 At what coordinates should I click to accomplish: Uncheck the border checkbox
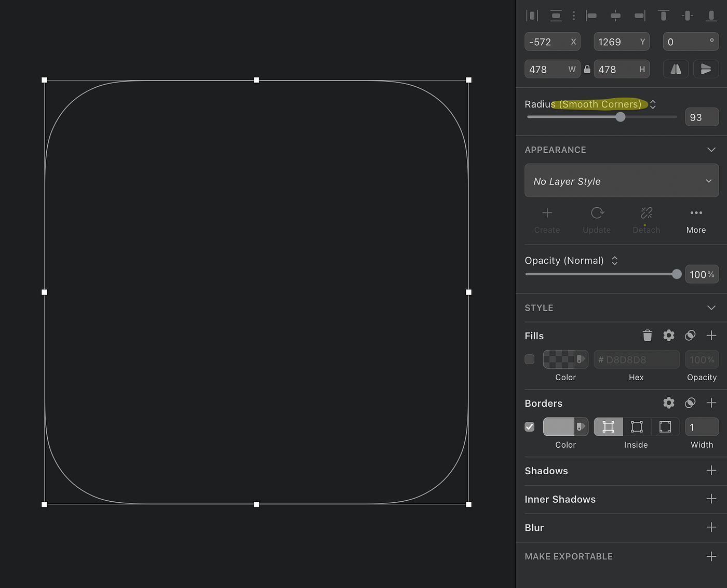click(x=530, y=427)
